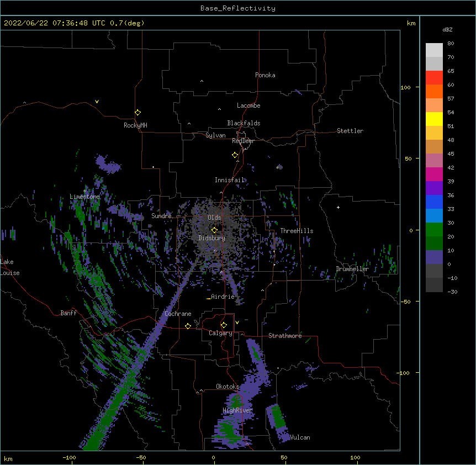Click the yellow V marker east of Calgary
Viewport: 476px width, 465px height.
point(237,323)
